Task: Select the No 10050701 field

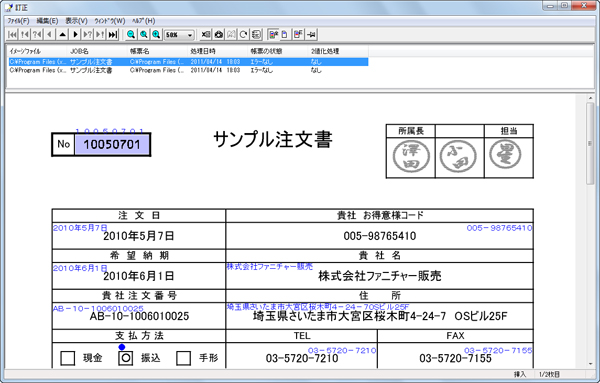Action: (112, 145)
